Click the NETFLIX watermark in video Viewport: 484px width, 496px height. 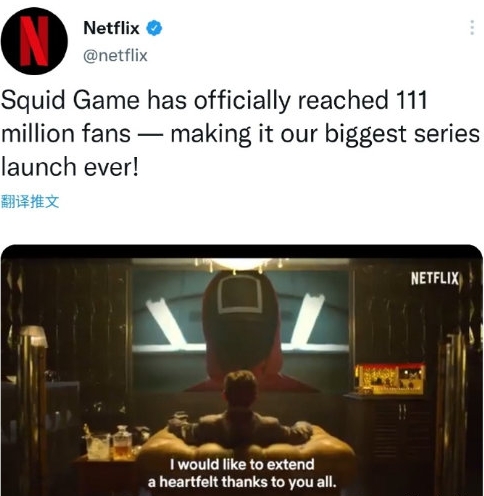click(435, 279)
